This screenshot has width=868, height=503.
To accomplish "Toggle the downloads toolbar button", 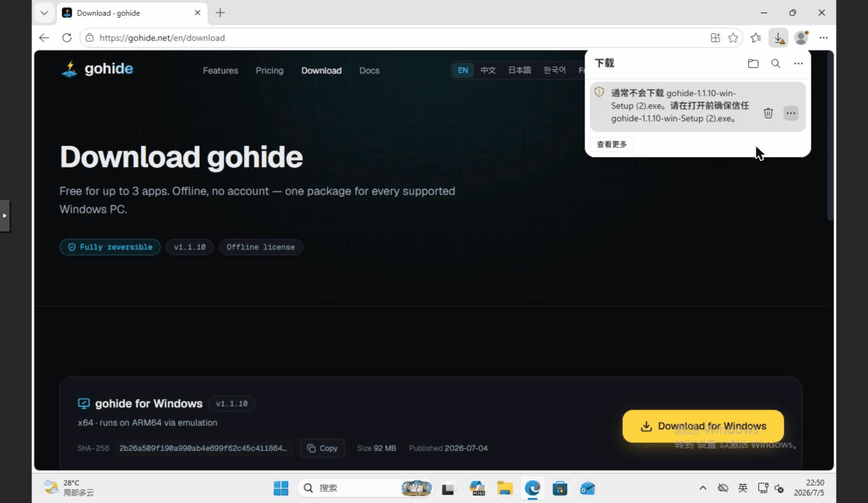I will point(779,38).
